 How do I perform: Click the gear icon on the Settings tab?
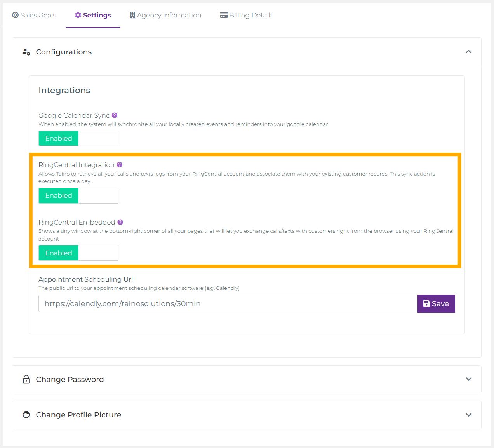[x=78, y=15]
